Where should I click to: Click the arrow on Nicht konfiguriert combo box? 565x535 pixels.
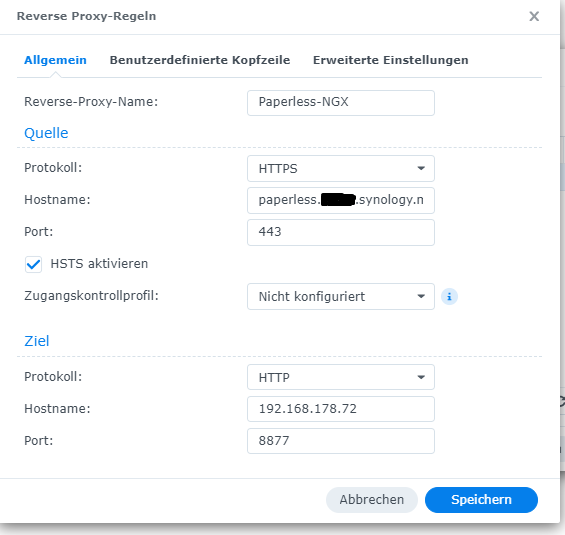[x=421, y=297]
